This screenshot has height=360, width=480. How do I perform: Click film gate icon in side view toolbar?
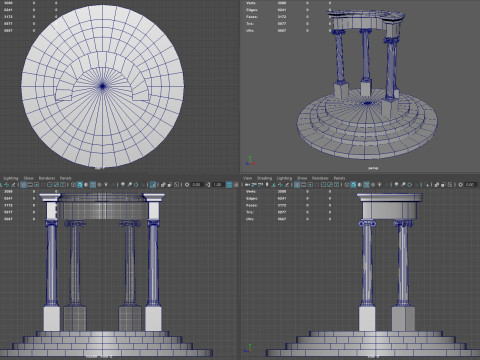(x=303, y=185)
